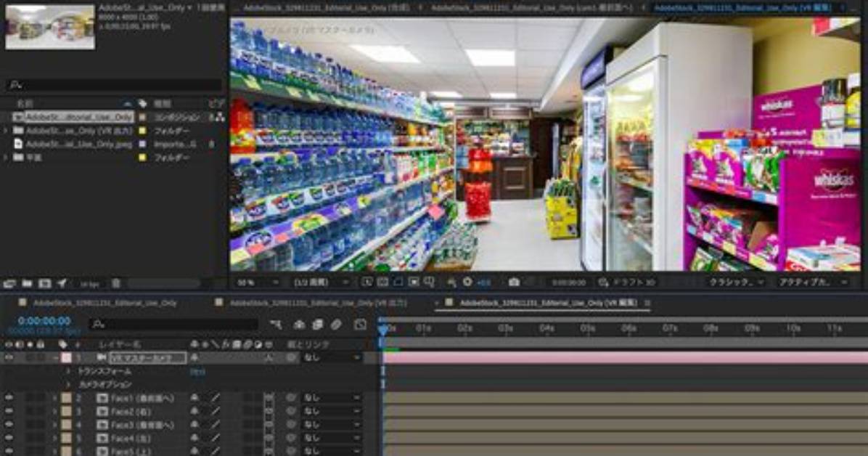Expand the トランスフォーム property group
Image resolution: width=868 pixels, height=456 pixels.
(x=69, y=371)
